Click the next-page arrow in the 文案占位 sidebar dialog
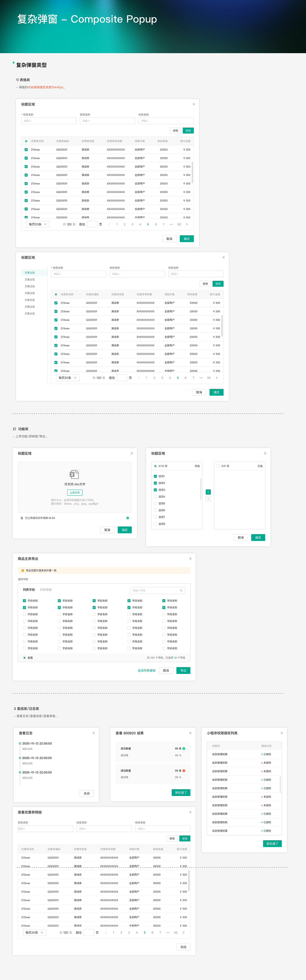Image resolution: width=306 pixels, height=980 pixels. (x=217, y=378)
